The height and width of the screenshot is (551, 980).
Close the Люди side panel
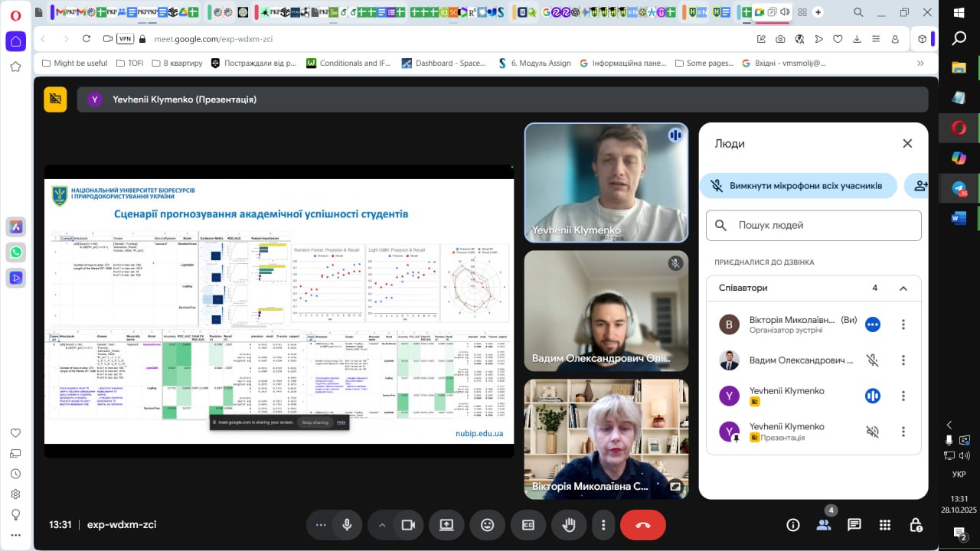[907, 143]
